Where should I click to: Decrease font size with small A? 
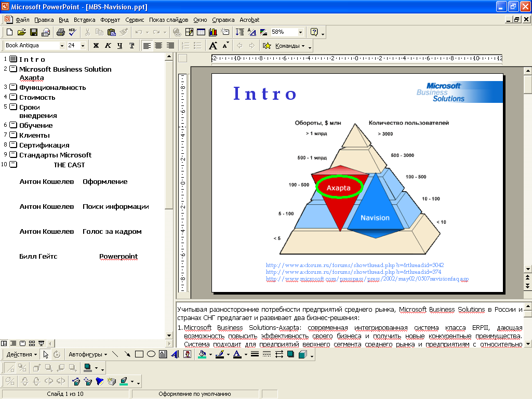225,46
